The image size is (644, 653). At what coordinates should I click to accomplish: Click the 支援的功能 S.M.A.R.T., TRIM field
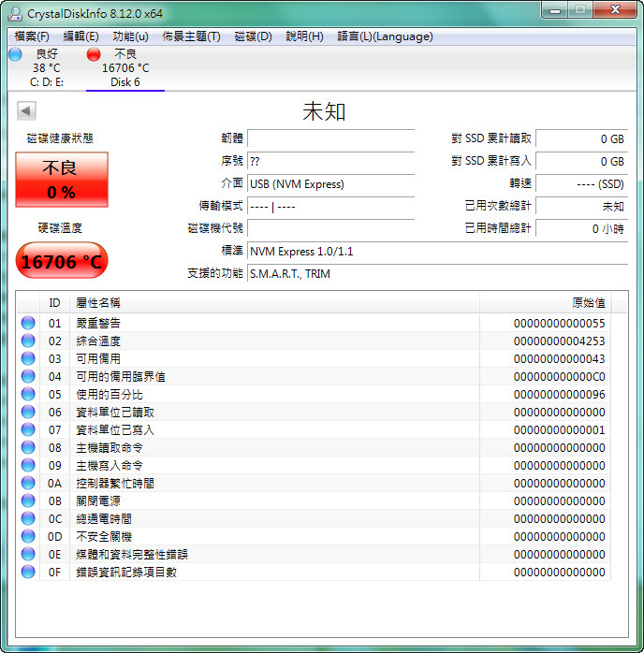coord(437,273)
